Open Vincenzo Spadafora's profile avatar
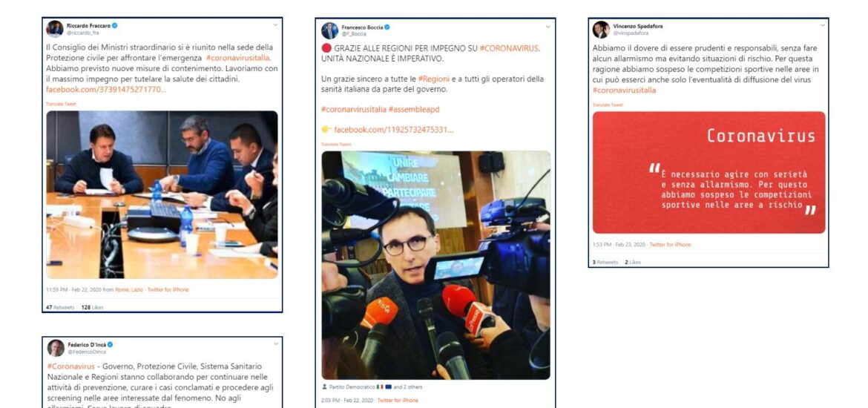The width and height of the screenshot is (868, 408). click(601, 30)
